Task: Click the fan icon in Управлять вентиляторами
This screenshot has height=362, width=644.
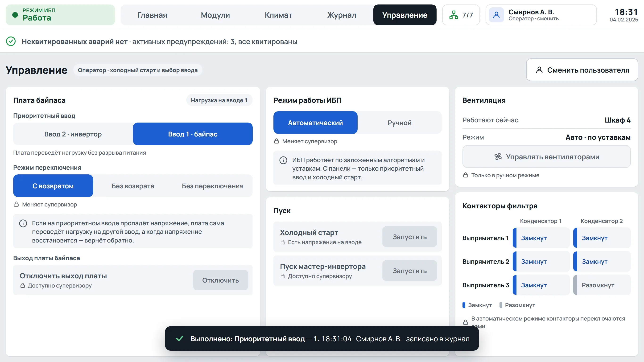Action: pos(498,157)
